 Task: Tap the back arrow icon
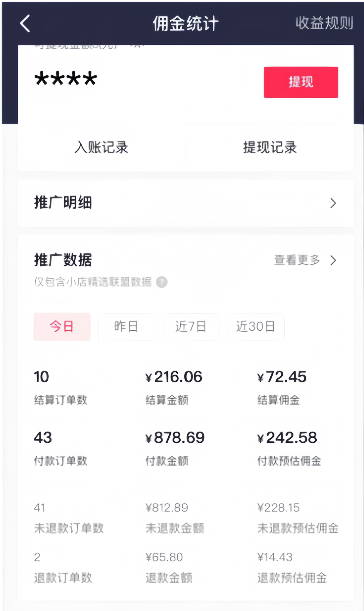click(x=25, y=23)
